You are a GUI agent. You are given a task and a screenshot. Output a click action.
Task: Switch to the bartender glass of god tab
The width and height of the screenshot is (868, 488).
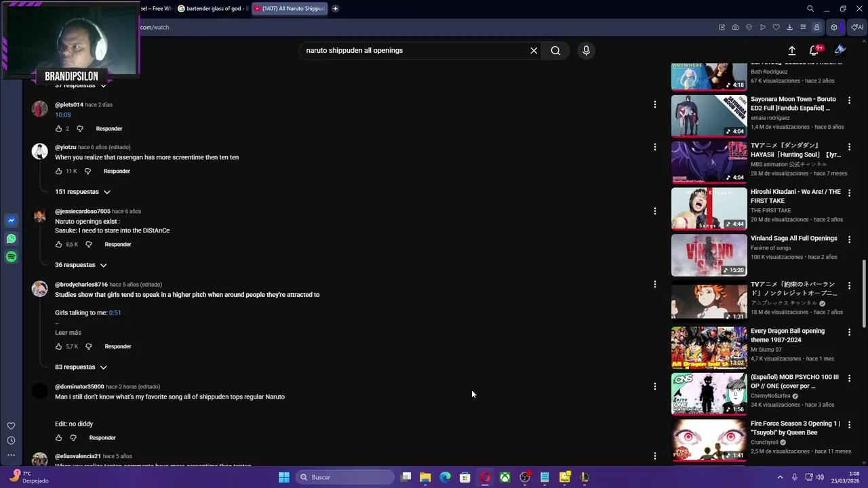pos(213,9)
